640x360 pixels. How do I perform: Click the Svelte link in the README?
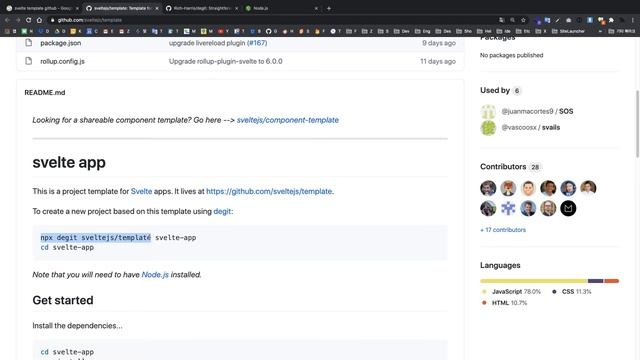[141, 191]
